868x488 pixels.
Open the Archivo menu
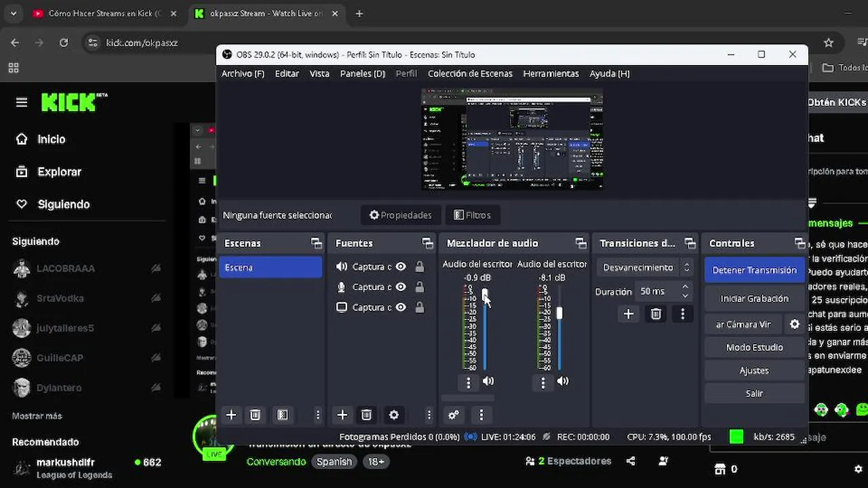coord(243,73)
